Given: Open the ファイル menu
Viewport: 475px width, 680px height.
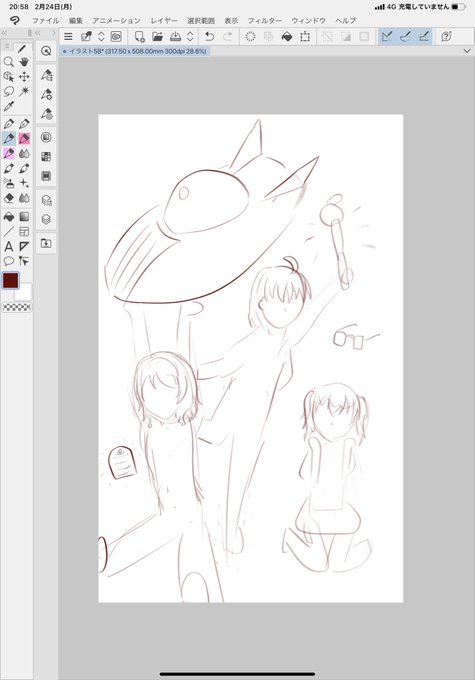Looking at the screenshot, I should [46, 20].
